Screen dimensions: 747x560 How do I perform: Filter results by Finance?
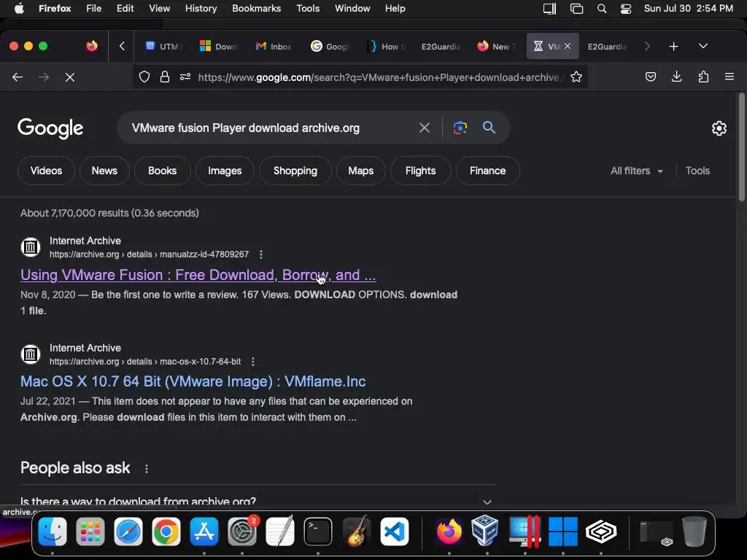[x=487, y=171]
